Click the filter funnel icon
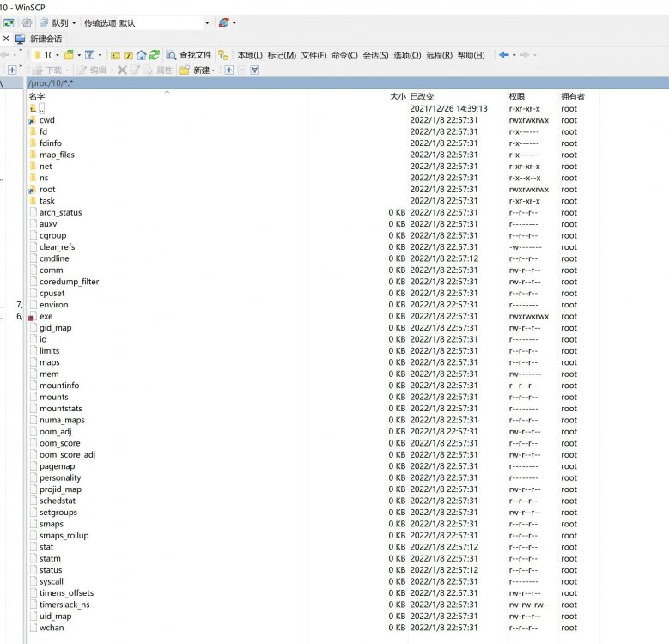 [x=89, y=55]
